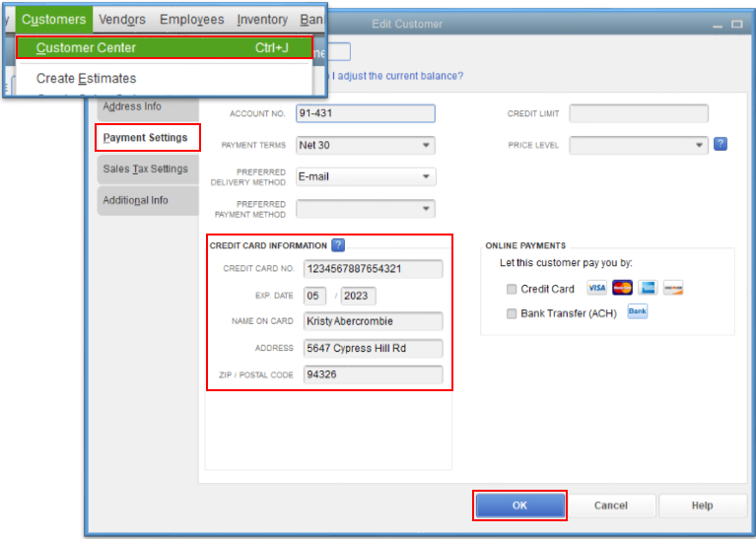Open the Payment Terms dropdown
Viewport: 756px width, 539px height.
tap(366, 145)
